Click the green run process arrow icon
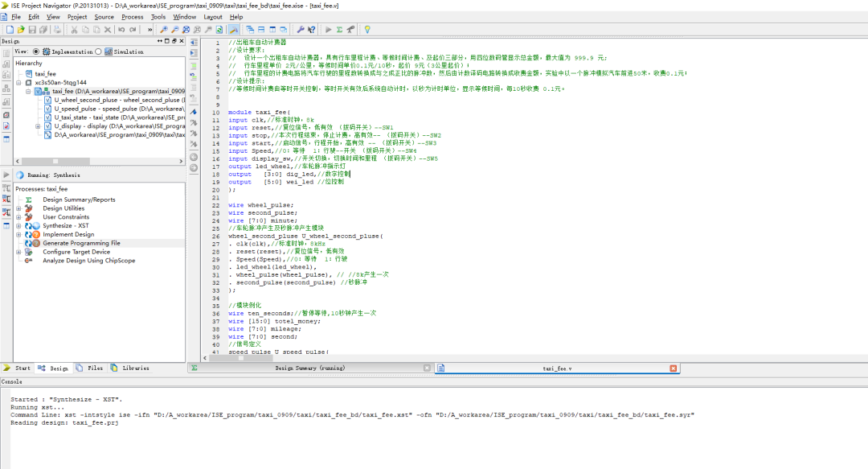The height and width of the screenshot is (469, 868). pyautogui.click(x=328, y=30)
